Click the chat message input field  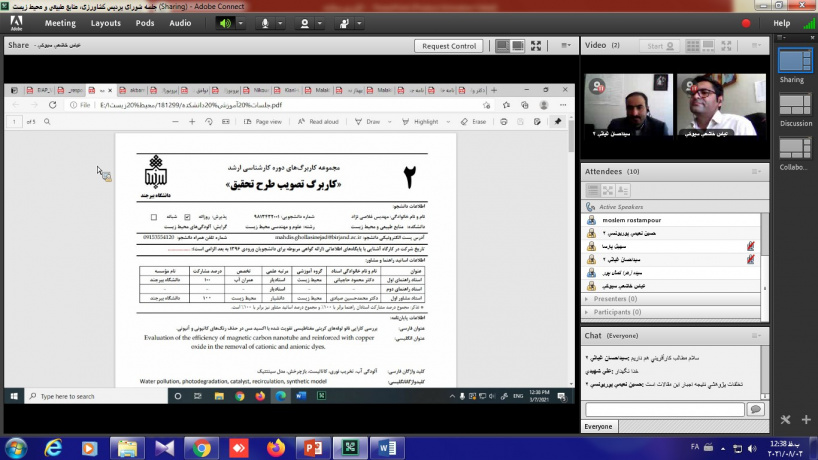click(664, 409)
